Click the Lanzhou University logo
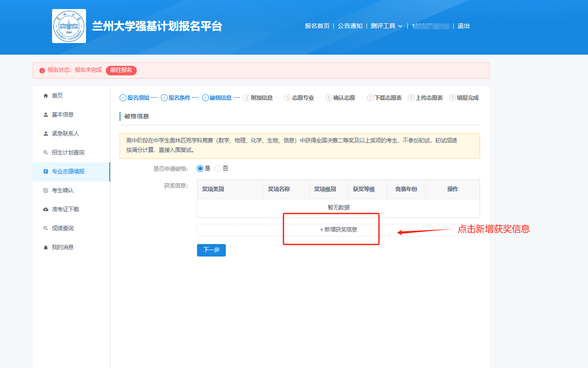 pos(69,26)
